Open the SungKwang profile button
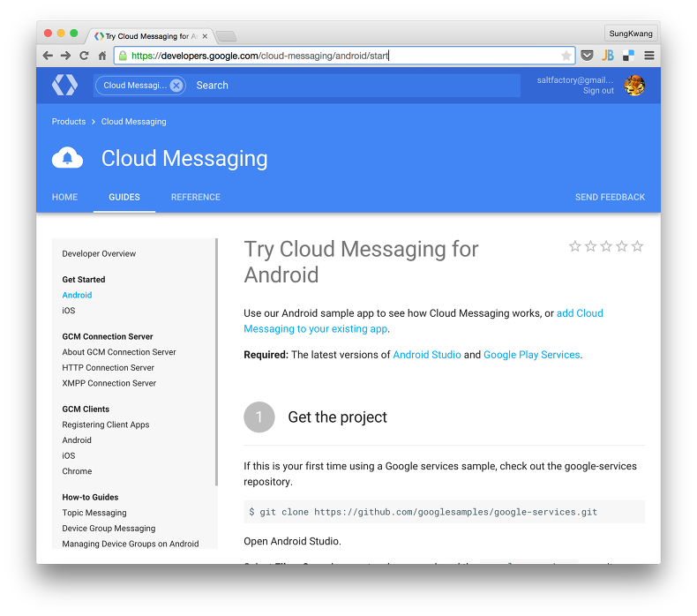This screenshot has height=616, width=697. (630, 34)
